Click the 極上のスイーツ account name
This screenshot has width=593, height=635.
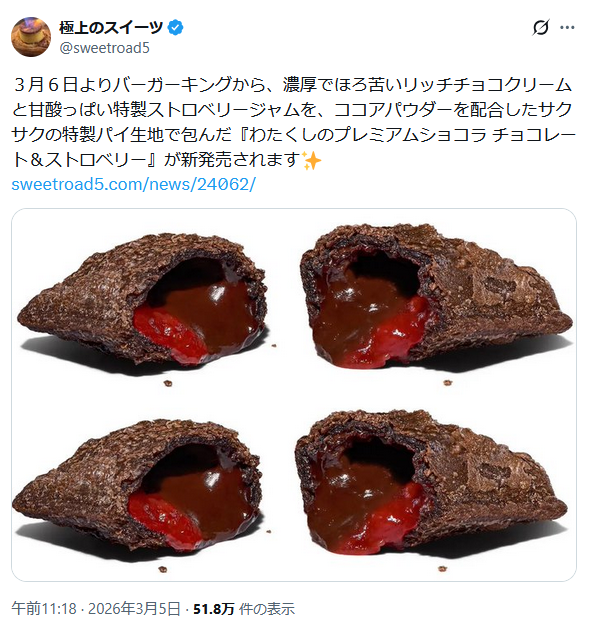click(x=111, y=28)
